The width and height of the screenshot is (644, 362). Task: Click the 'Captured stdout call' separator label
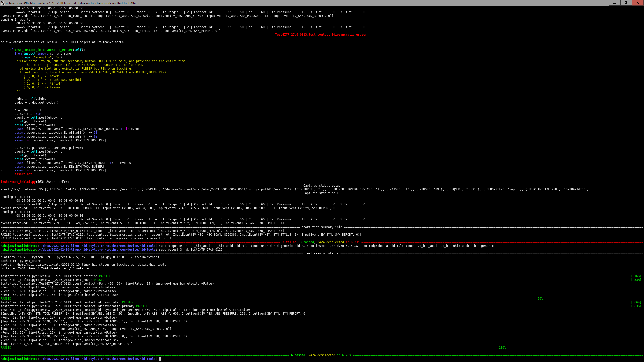(321, 193)
